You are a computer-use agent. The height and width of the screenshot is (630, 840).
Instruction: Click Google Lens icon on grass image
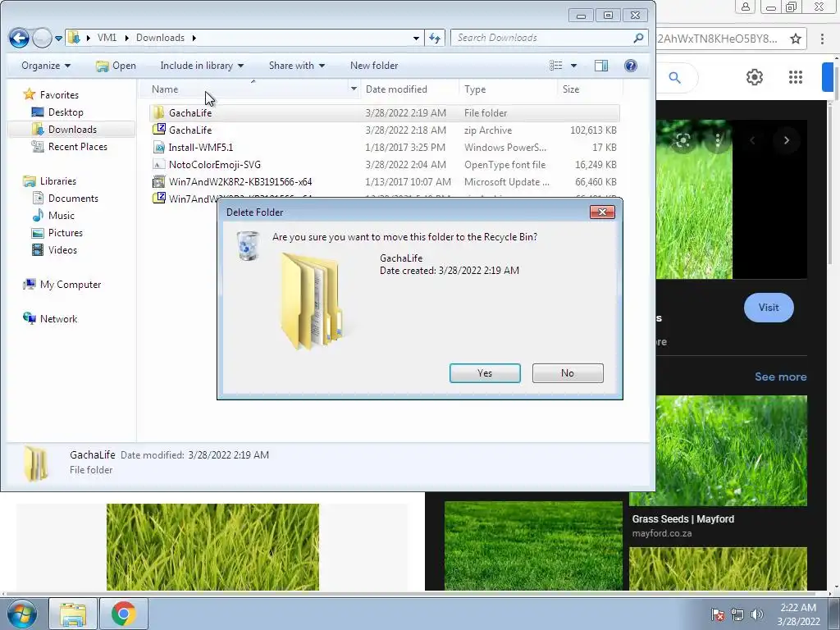pos(682,140)
